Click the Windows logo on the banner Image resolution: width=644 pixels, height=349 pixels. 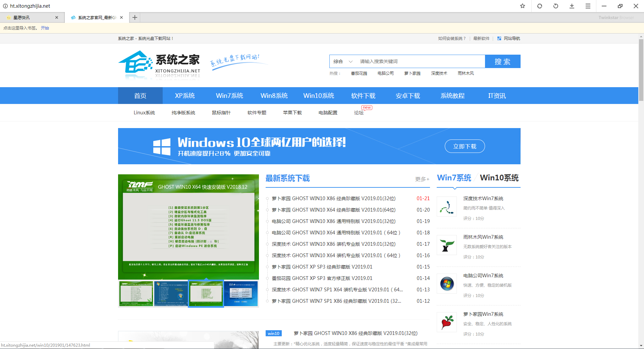pos(162,147)
